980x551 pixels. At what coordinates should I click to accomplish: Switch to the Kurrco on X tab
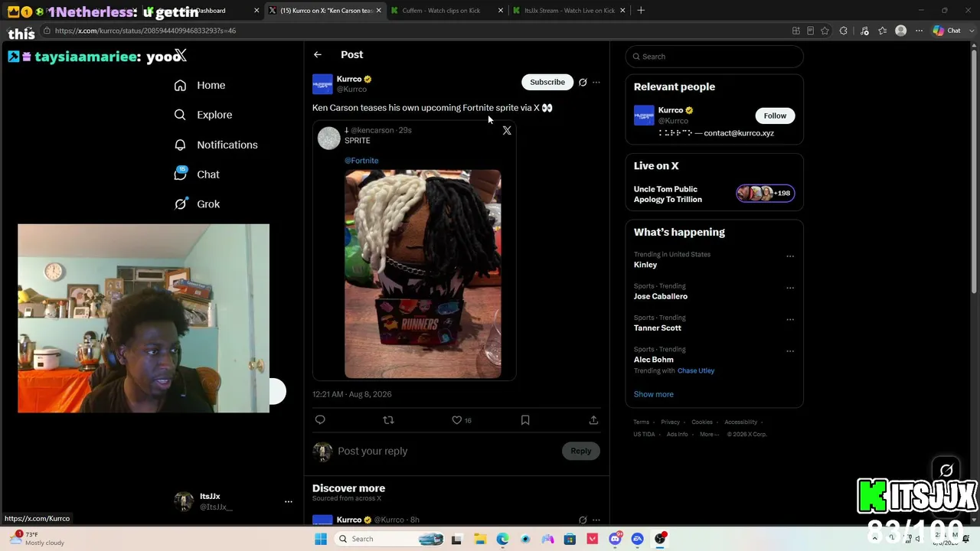point(325,11)
